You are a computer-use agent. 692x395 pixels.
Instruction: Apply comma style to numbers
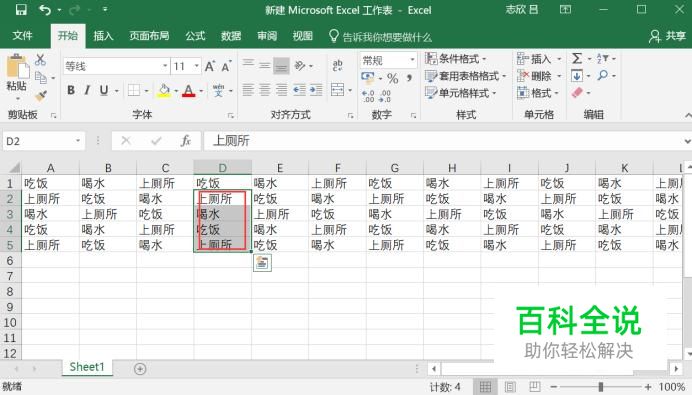pyautogui.click(x=409, y=79)
